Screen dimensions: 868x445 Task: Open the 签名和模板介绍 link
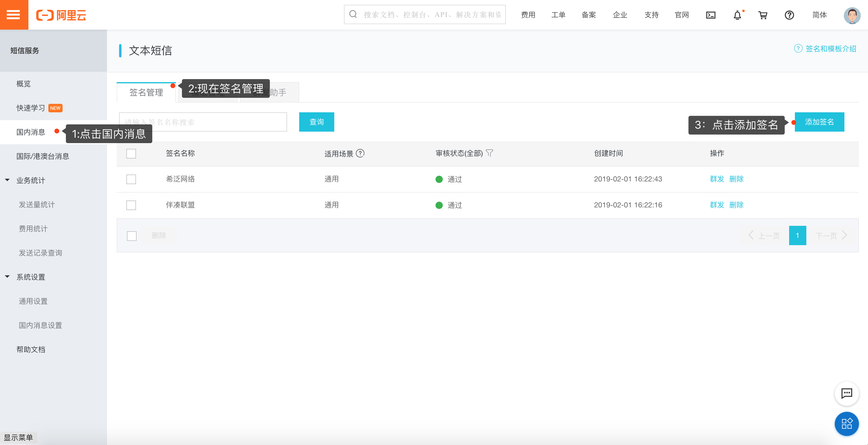831,49
